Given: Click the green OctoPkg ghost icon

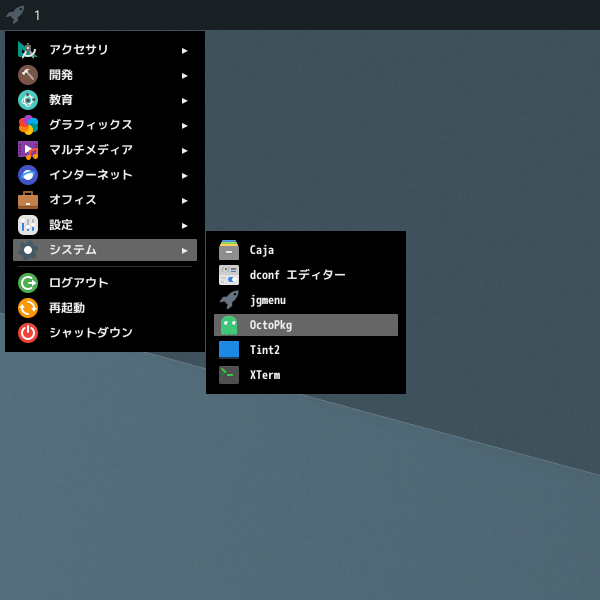Looking at the screenshot, I should tap(229, 325).
